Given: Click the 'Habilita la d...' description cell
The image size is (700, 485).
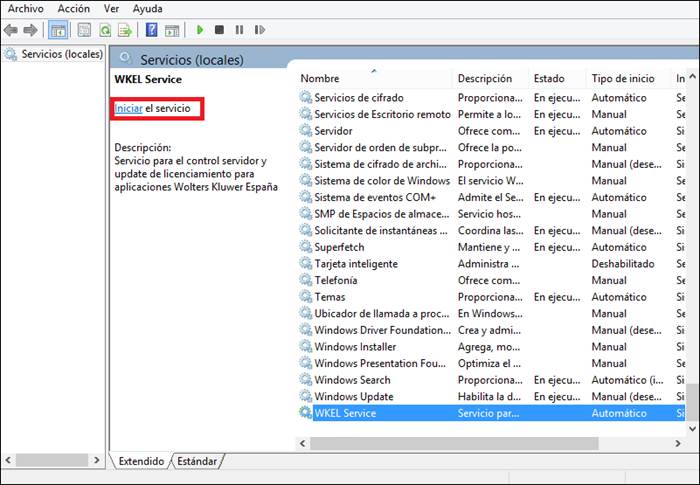Looking at the screenshot, I should pyautogui.click(x=489, y=396).
